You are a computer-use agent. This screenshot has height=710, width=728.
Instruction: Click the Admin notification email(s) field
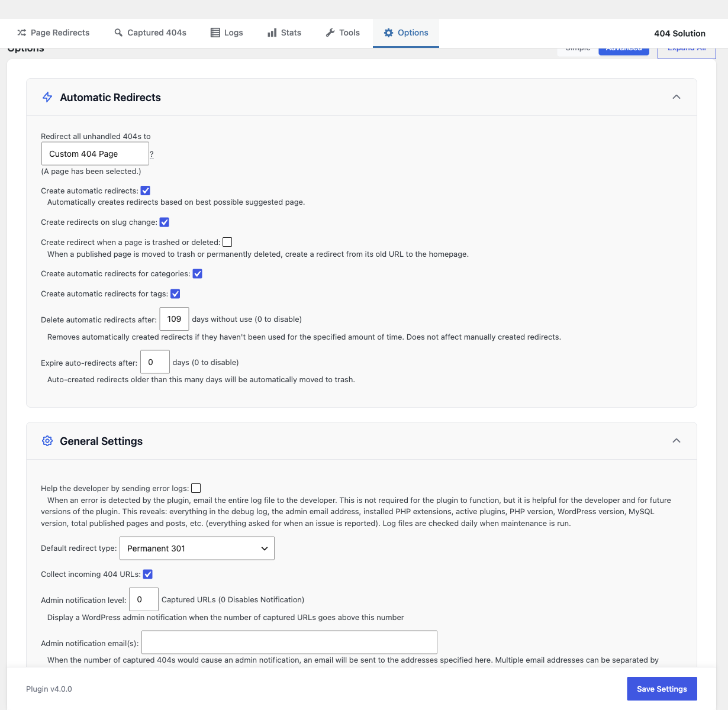[x=289, y=643]
